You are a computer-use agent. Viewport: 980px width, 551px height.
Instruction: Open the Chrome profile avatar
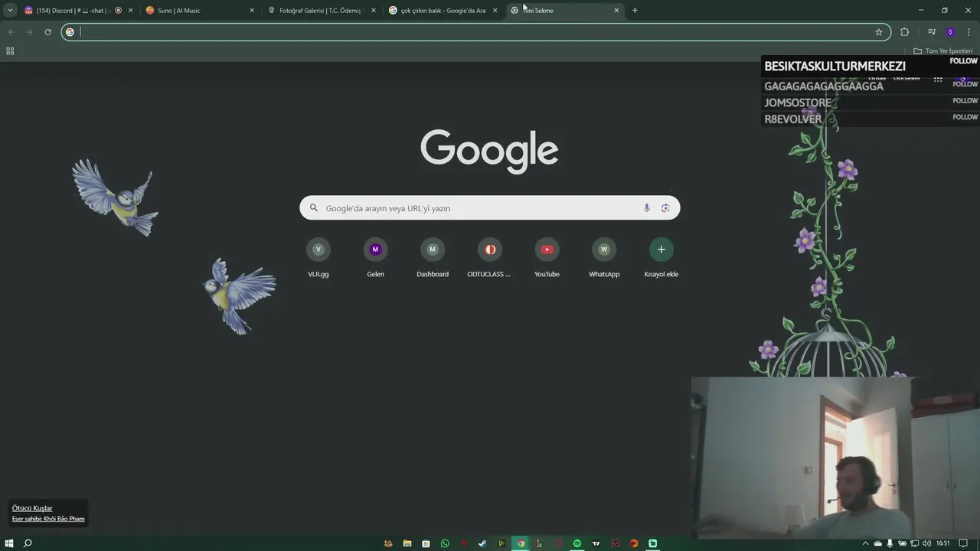pos(950,32)
